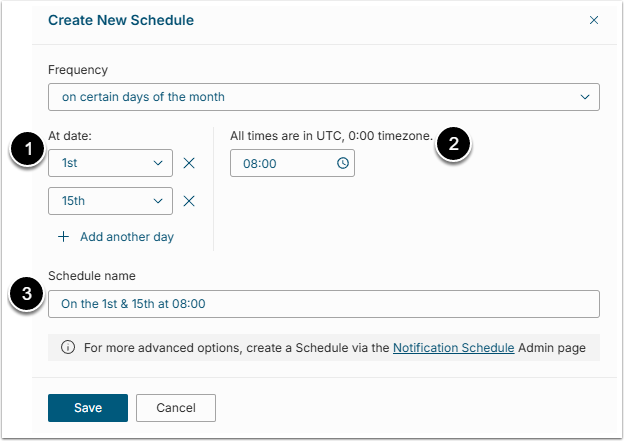Click the Frequency field label
The width and height of the screenshot is (624, 441).
(78, 71)
